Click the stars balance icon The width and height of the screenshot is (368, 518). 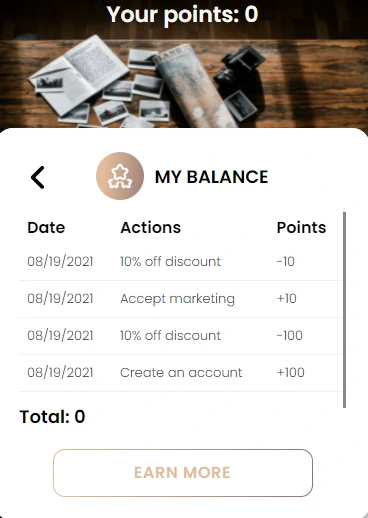point(120,176)
